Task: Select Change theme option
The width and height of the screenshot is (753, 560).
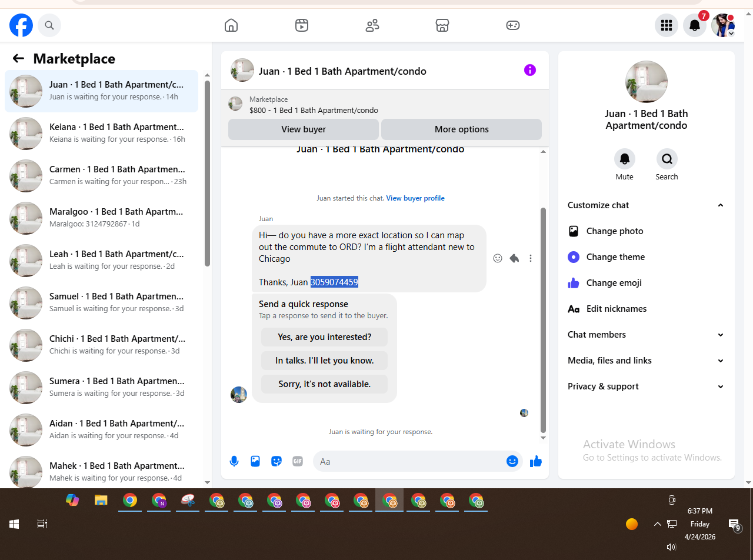Action: tap(647, 257)
